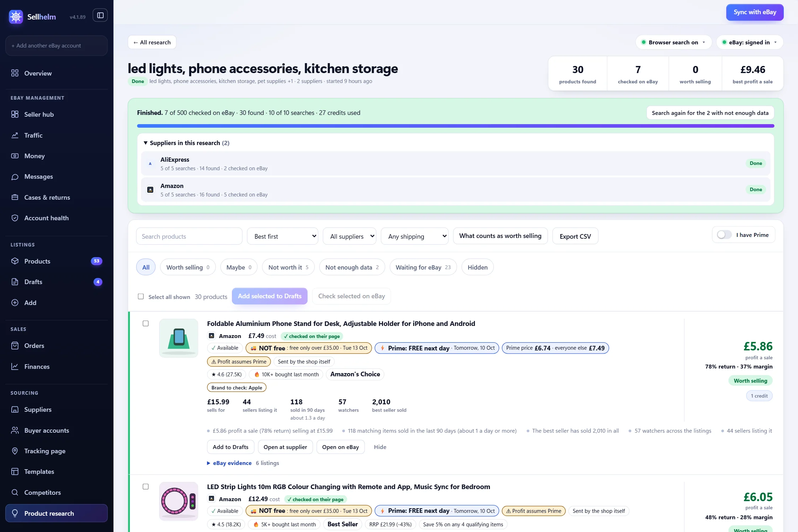Open Suppliers store icon

click(x=15, y=409)
